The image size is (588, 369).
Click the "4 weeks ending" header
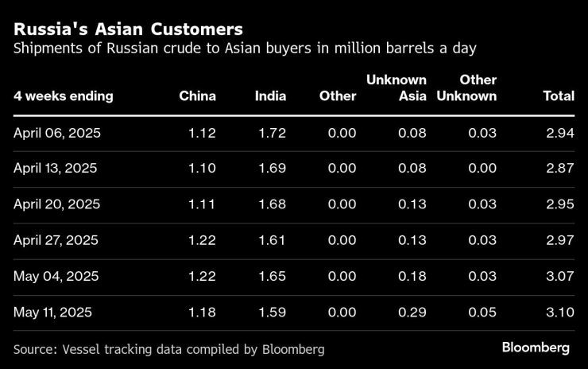64,96
